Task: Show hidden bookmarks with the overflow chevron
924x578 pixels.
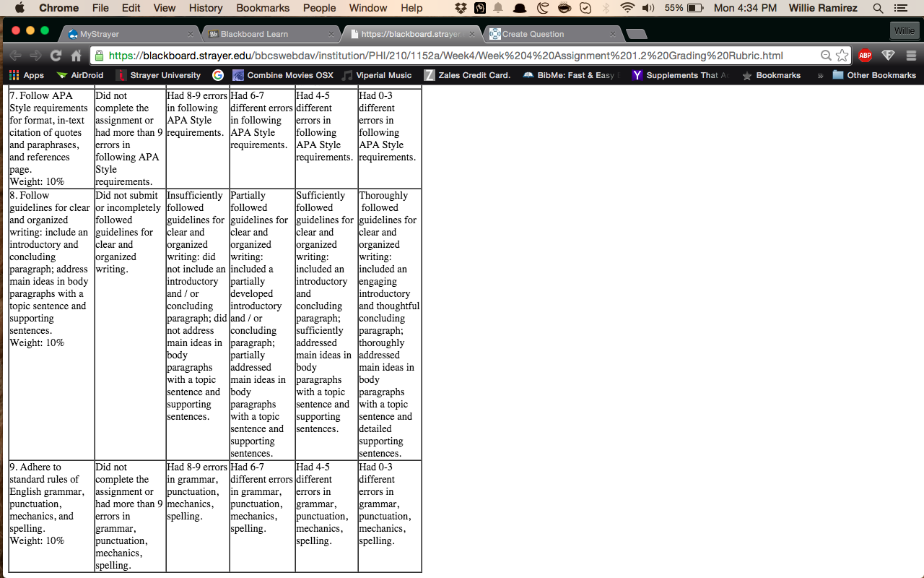Action: point(820,75)
